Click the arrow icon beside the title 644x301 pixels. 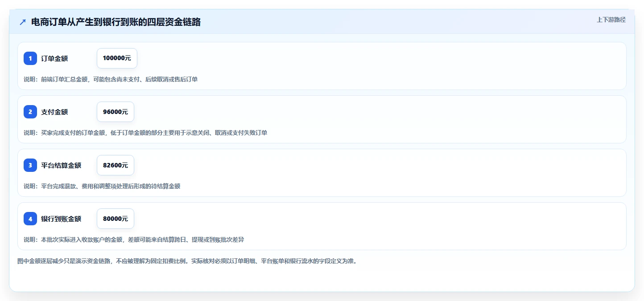23,22
